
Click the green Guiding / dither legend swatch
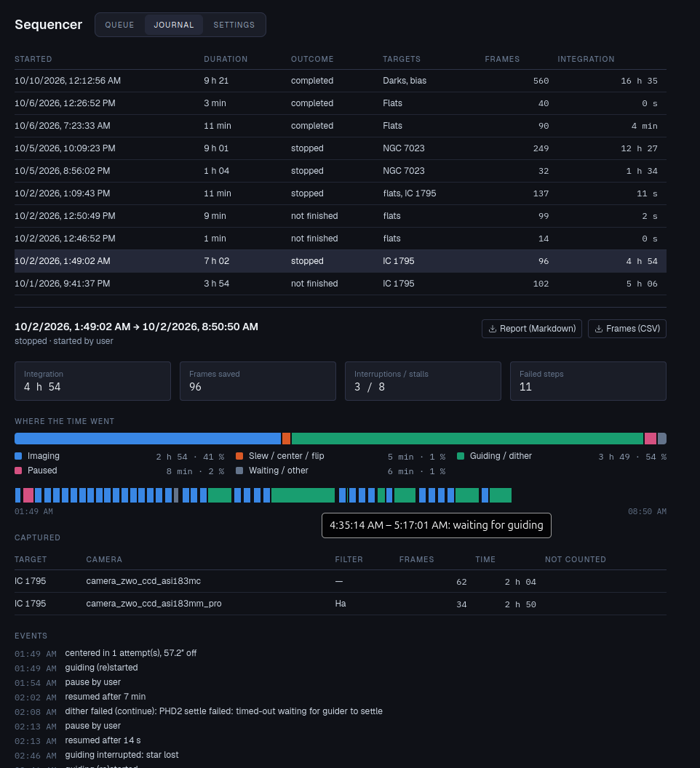tap(461, 456)
